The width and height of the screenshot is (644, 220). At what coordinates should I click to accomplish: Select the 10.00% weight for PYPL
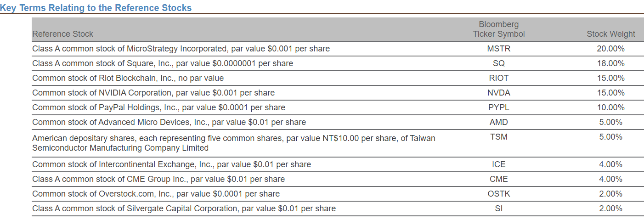[x=611, y=107]
